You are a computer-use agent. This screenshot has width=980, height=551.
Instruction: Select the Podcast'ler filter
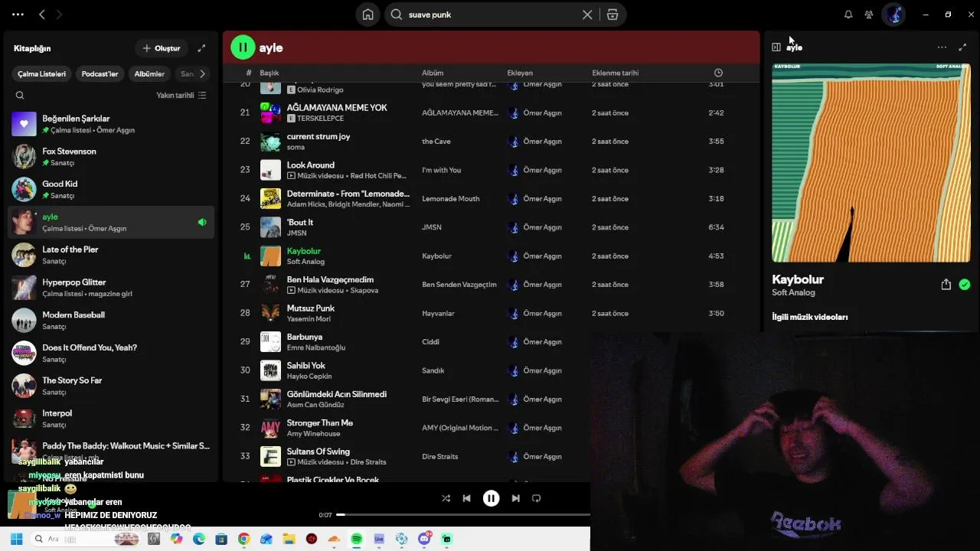[x=100, y=74]
